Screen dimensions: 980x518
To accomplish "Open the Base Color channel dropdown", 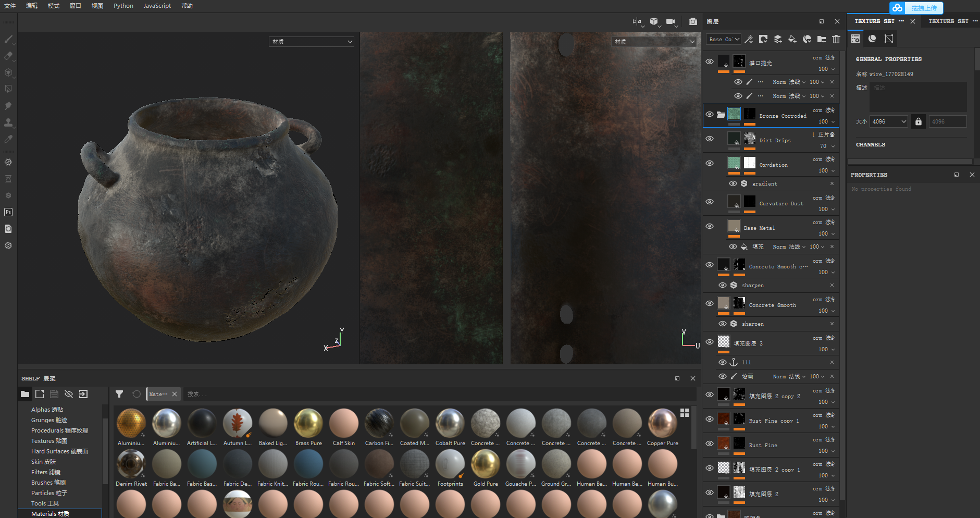I will click(x=724, y=39).
